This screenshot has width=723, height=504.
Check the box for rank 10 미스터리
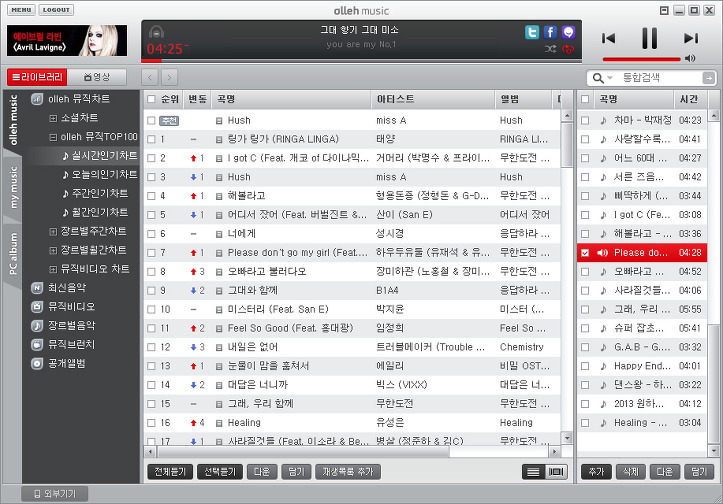tap(151, 309)
